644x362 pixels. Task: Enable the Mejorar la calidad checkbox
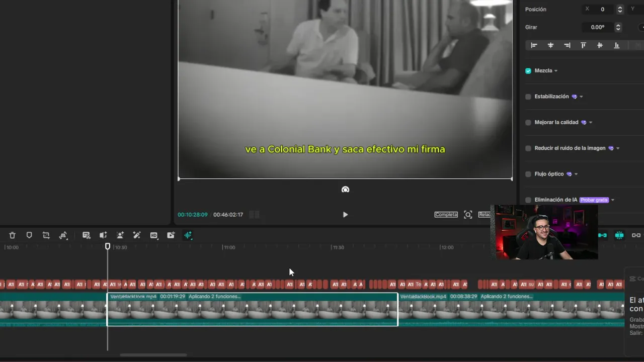(528, 123)
